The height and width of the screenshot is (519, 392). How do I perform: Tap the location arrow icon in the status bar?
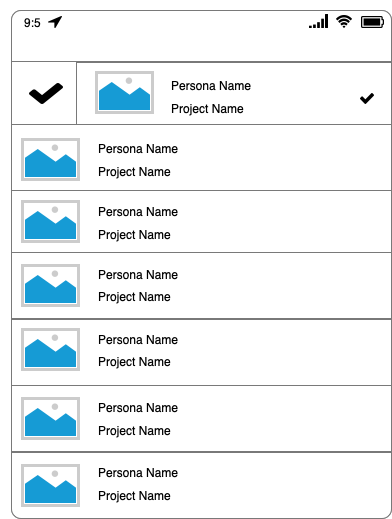[x=55, y=22]
